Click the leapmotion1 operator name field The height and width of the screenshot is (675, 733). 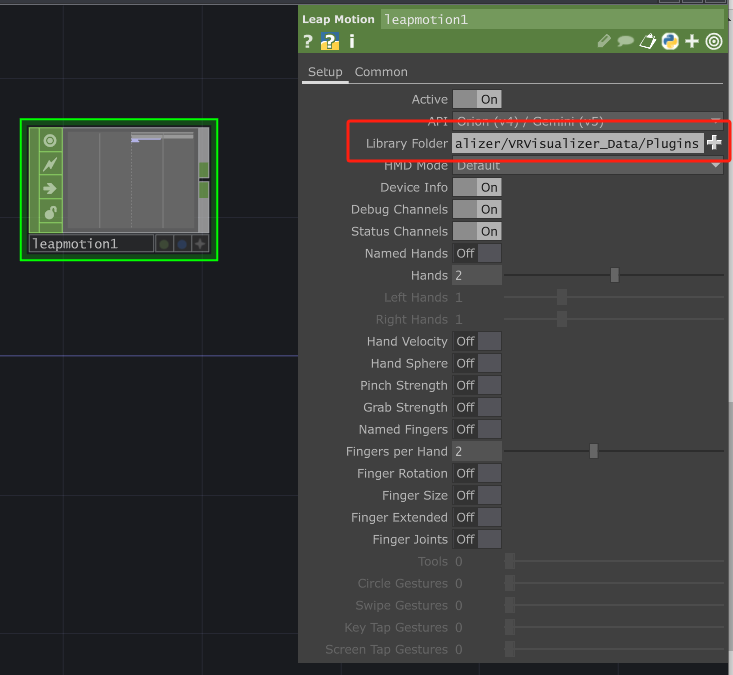[x=552, y=20]
